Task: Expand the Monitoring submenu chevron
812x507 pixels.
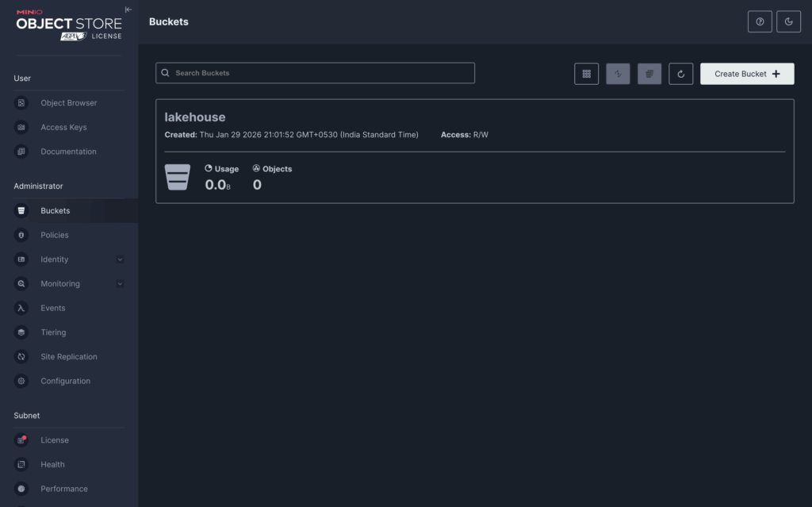Action: point(120,283)
